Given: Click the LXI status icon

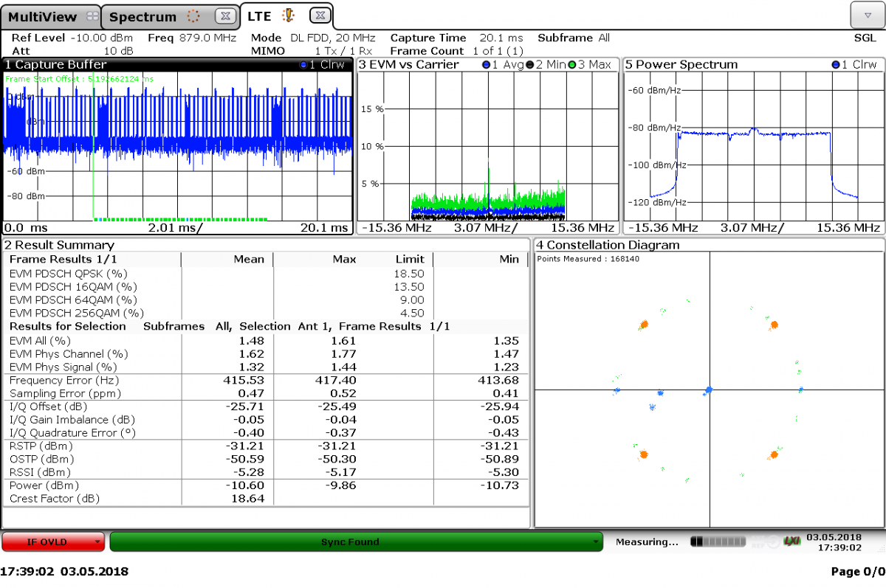Looking at the screenshot, I should coord(792,542).
